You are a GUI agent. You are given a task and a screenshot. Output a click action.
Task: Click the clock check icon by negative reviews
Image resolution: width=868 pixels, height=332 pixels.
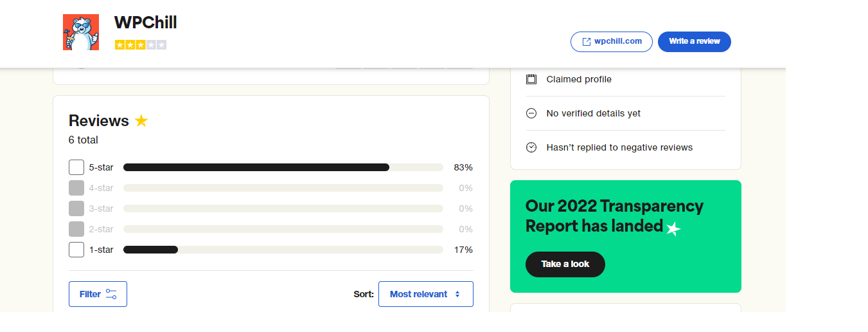531,147
